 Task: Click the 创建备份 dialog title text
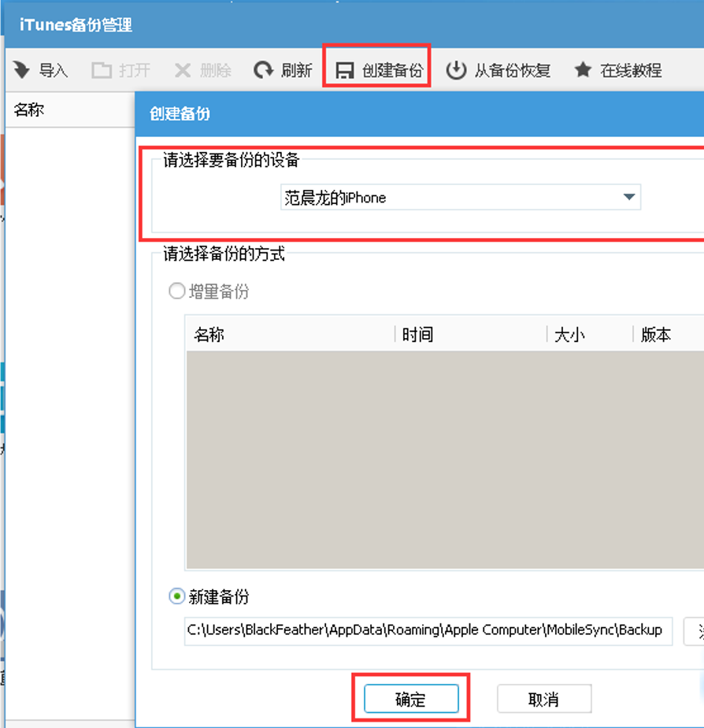click(180, 113)
